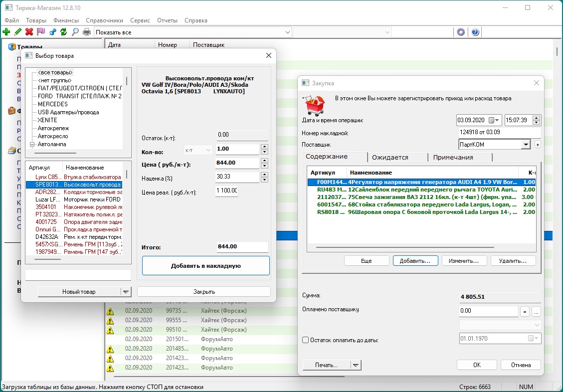Click the purple flag toolbar icon

point(40,32)
